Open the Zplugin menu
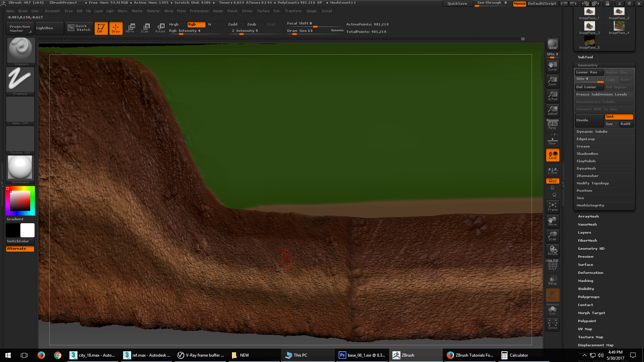This screenshot has width=644, height=362. [x=311, y=11]
